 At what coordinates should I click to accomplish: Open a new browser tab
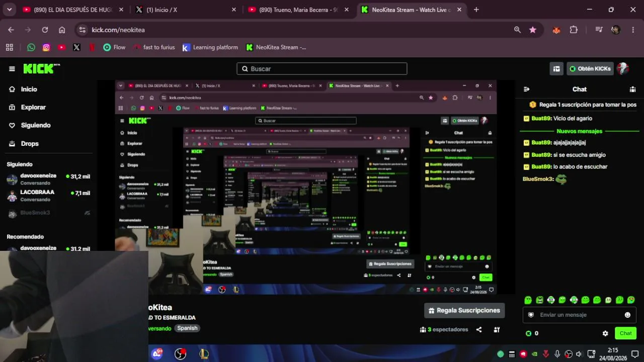(x=476, y=10)
